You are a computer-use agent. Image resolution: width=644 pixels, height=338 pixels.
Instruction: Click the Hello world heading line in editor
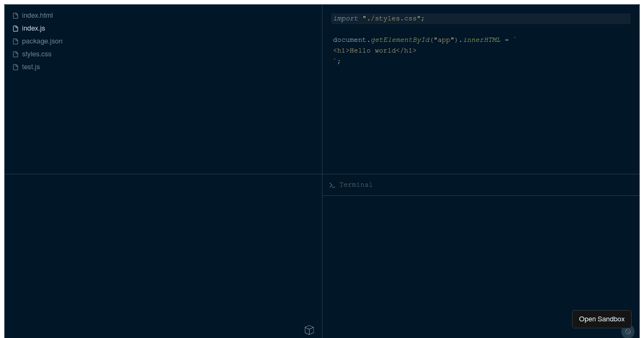pos(375,50)
